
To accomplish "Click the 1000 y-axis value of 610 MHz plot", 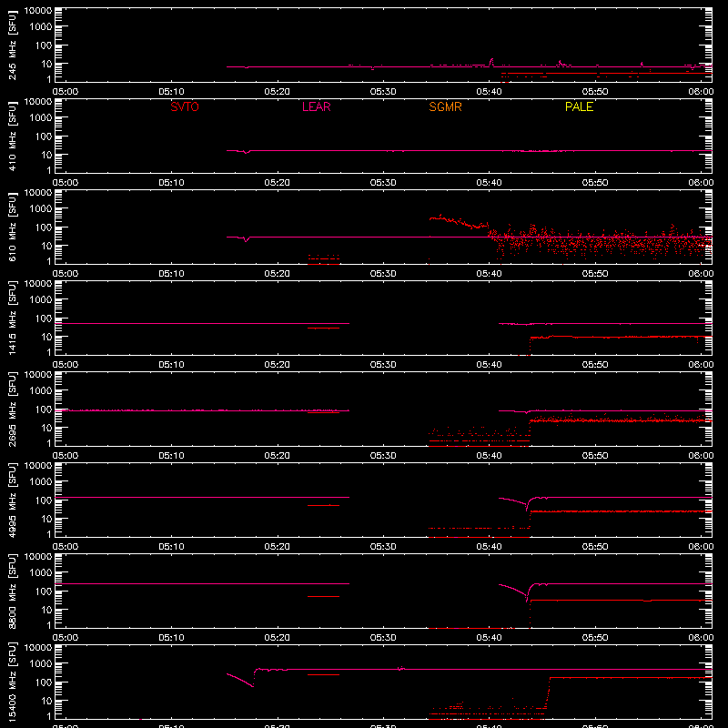I will tap(41, 209).
